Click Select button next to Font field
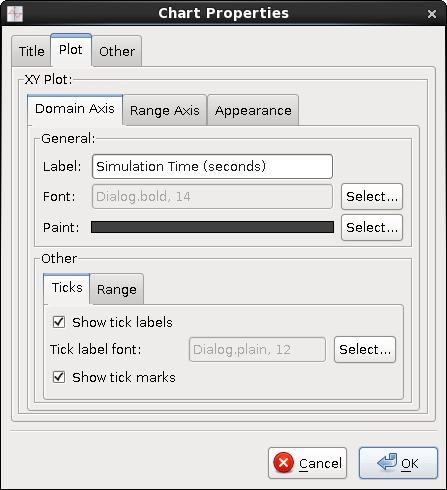Viewport: 447px width, 490px height. pyautogui.click(x=372, y=196)
